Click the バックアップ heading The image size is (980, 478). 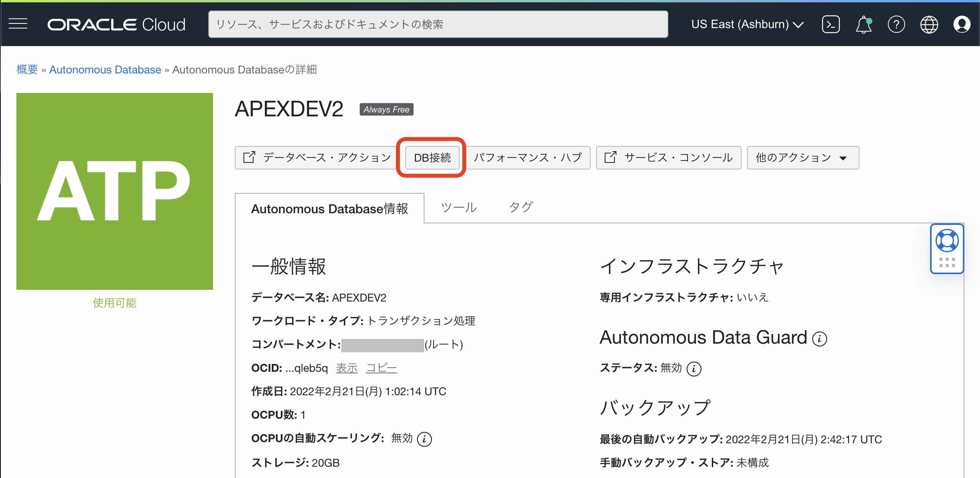point(655,408)
